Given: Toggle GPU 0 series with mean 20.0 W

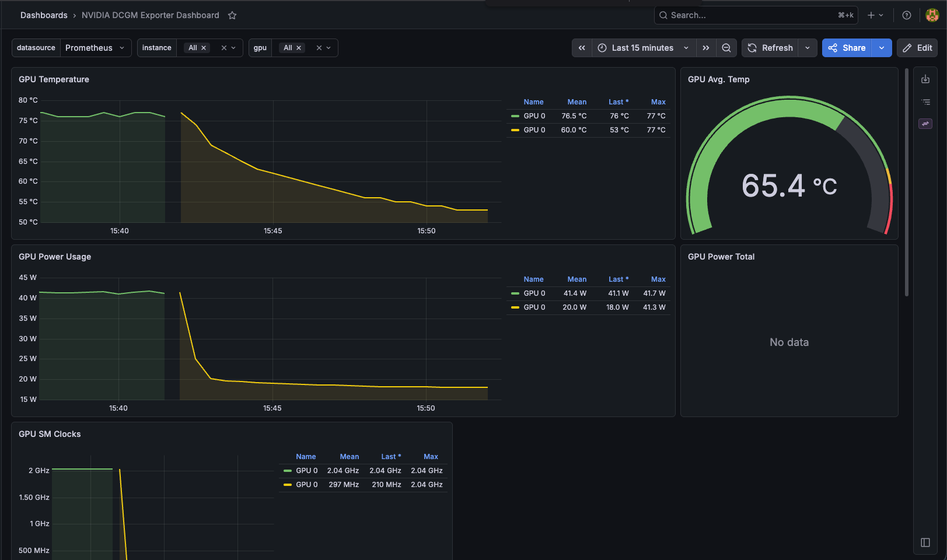Looking at the screenshot, I should point(534,307).
